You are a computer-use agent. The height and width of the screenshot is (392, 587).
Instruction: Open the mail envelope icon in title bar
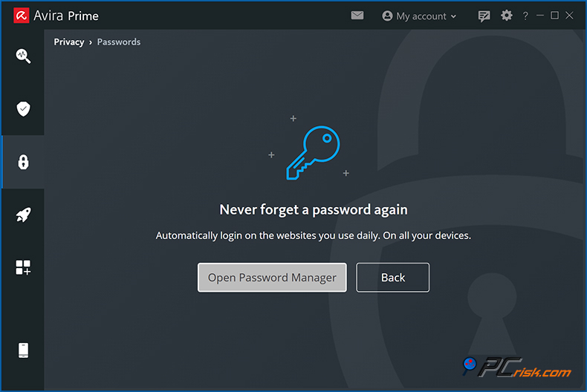[357, 16]
